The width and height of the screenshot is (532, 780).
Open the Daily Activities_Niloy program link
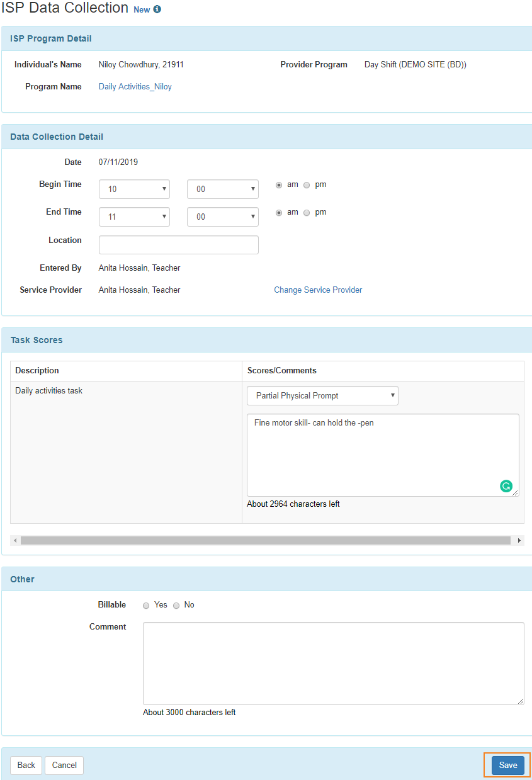click(135, 87)
